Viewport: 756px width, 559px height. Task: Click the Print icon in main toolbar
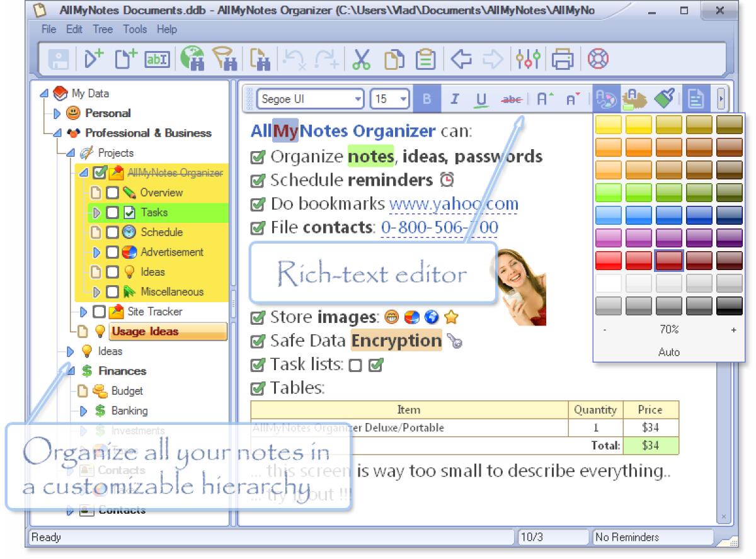[x=561, y=59]
